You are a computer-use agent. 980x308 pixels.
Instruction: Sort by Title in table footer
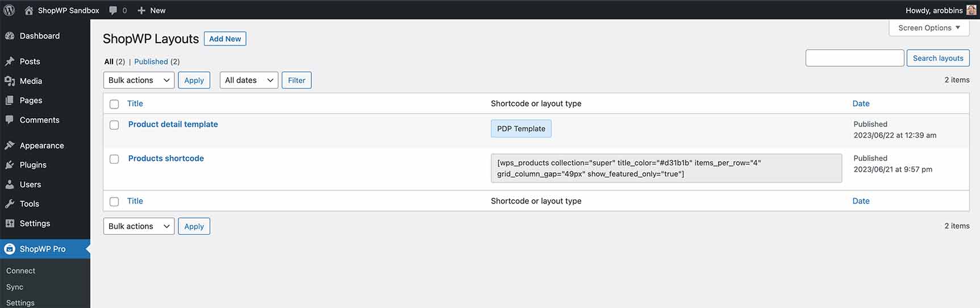[x=135, y=201]
